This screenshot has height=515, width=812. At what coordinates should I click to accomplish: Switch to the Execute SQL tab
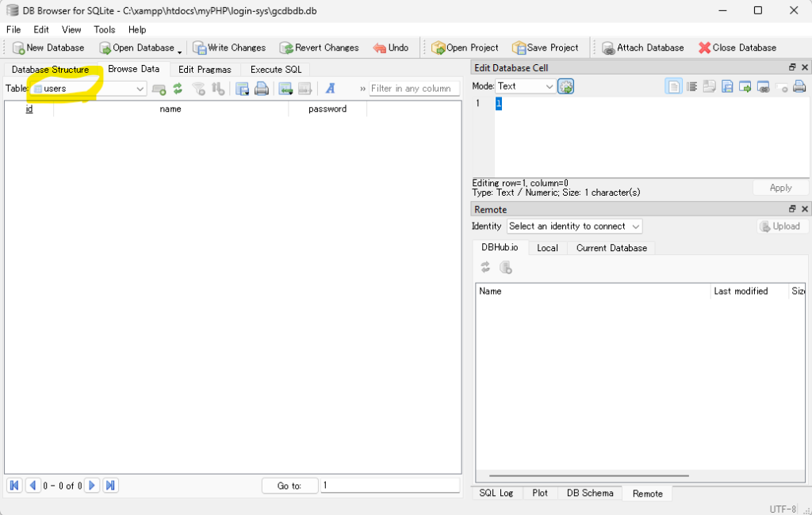pos(276,70)
